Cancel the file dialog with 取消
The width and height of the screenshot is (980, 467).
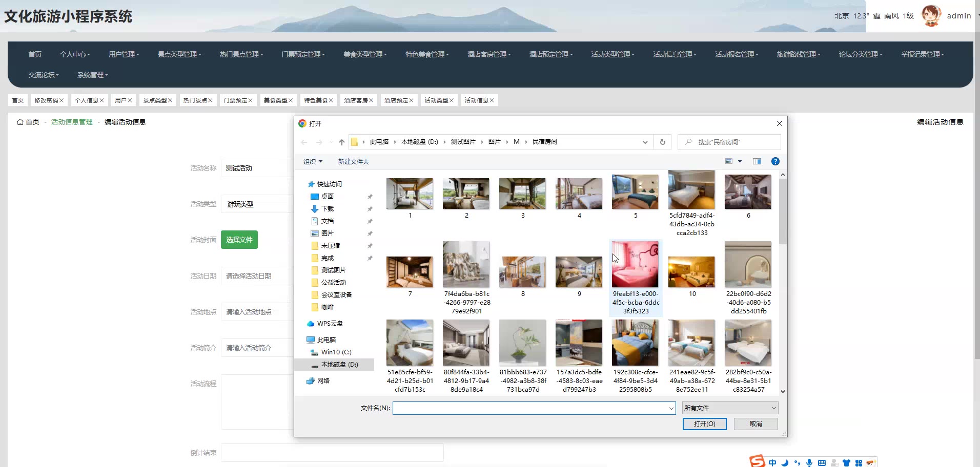pyautogui.click(x=756, y=424)
